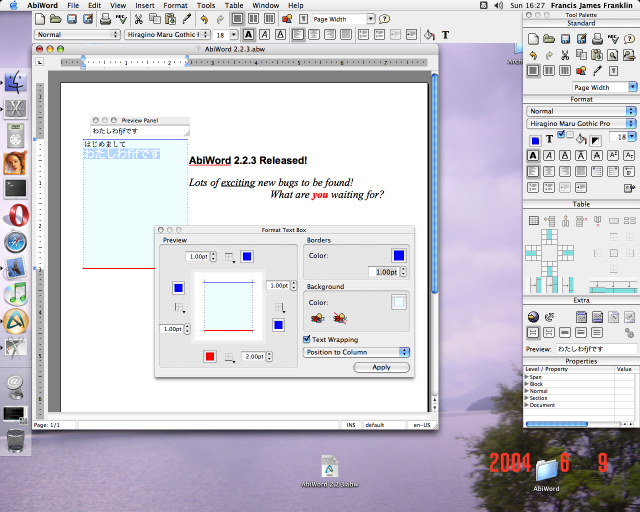Screen dimensions: 640x512
Task: Expand the Document row in Properties
Action: pos(527,405)
